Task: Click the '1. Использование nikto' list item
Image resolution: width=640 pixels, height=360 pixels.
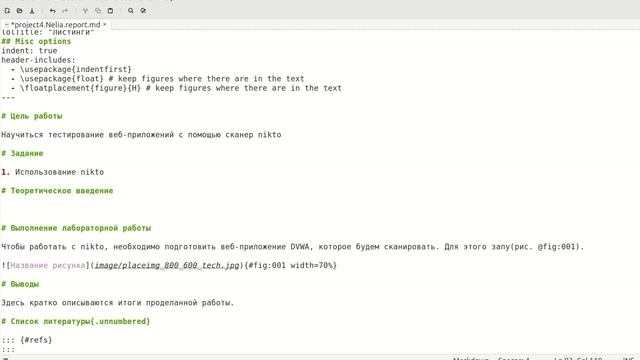Action: [53, 172]
